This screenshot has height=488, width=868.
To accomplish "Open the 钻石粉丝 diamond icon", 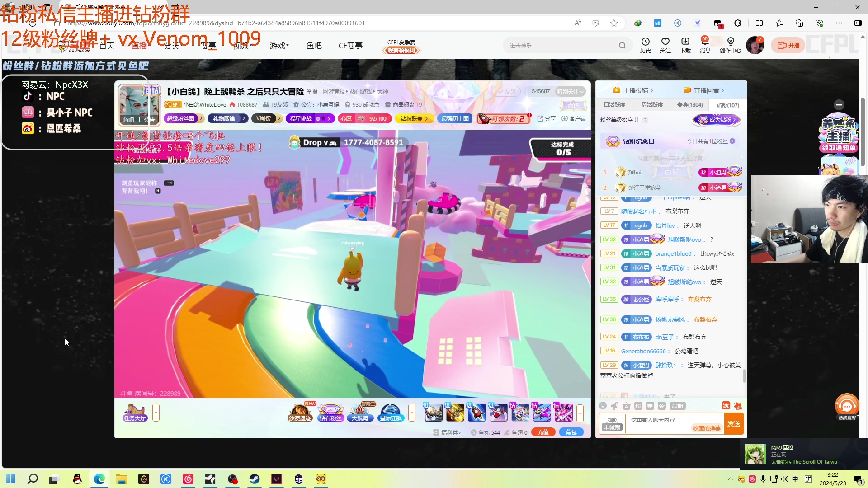I will click(x=330, y=413).
